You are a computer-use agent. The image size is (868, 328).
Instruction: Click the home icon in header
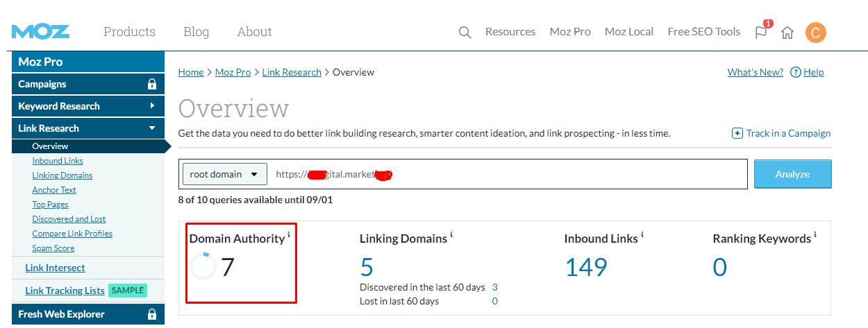point(787,33)
